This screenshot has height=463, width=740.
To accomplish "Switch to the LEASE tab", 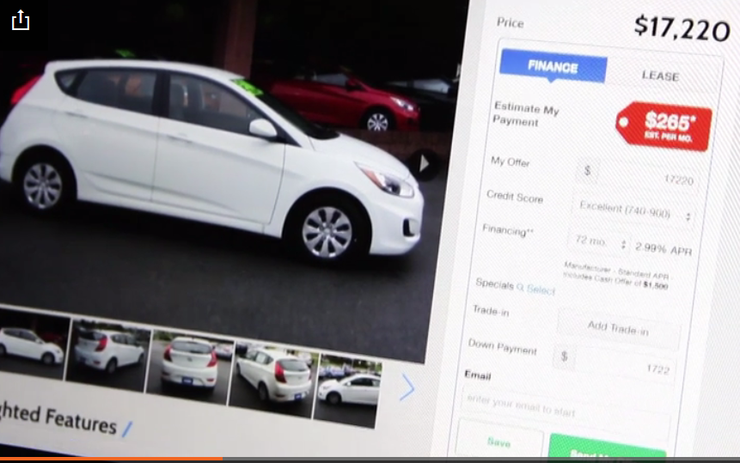I will 660,76.
